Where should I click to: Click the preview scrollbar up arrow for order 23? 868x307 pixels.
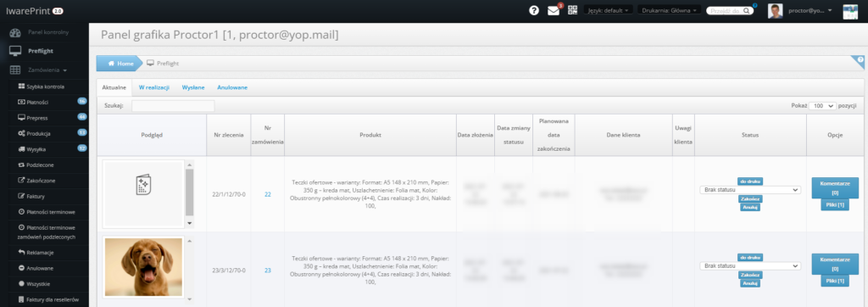(x=189, y=241)
